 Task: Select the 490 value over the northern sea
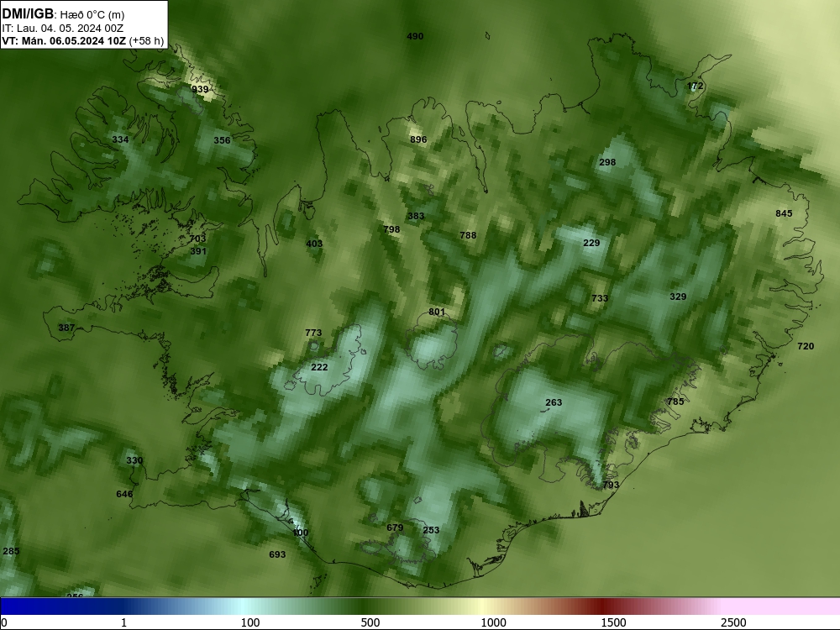pos(415,36)
